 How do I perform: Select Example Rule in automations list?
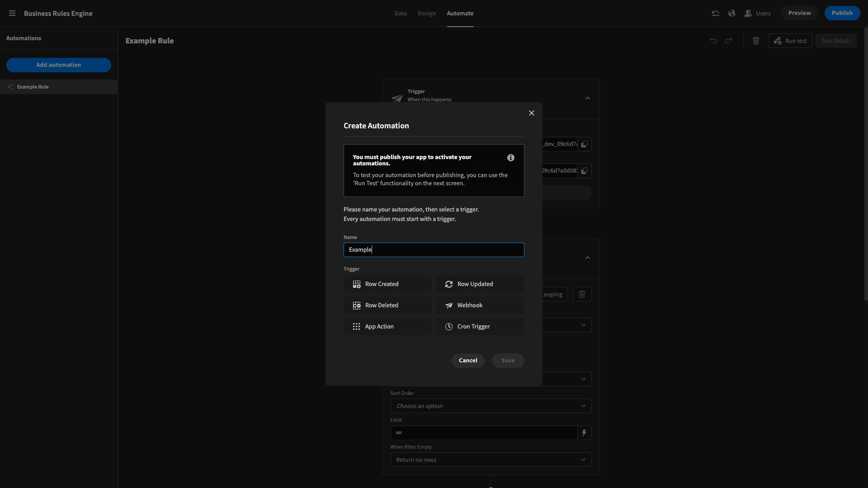click(59, 87)
